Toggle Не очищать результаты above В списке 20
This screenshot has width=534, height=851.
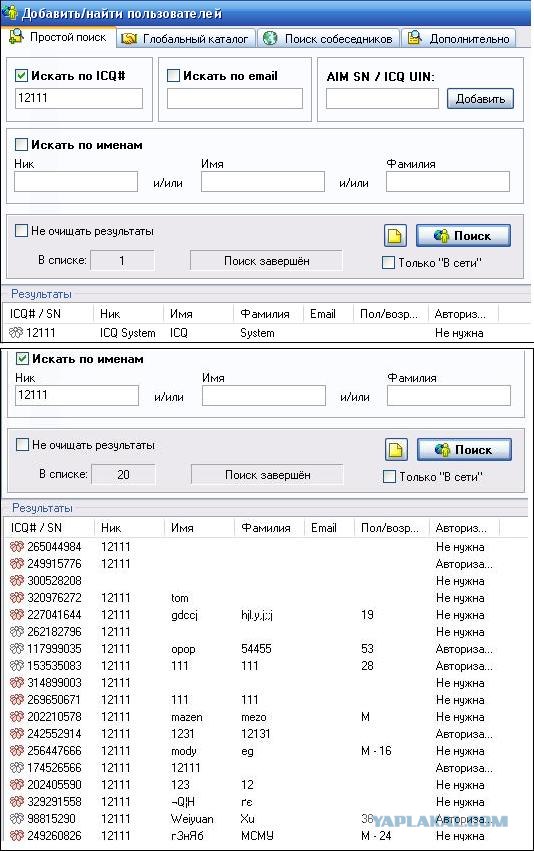click(22, 444)
